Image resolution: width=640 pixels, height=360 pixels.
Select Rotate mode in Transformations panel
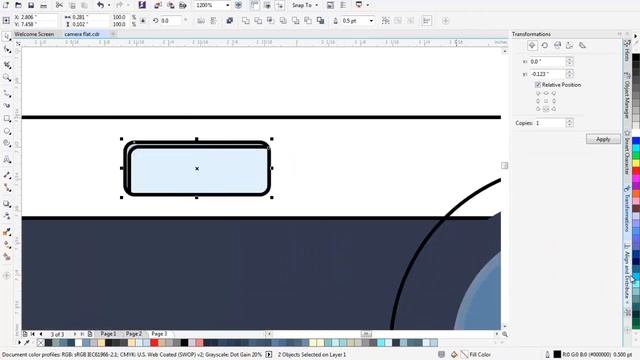(x=544, y=46)
